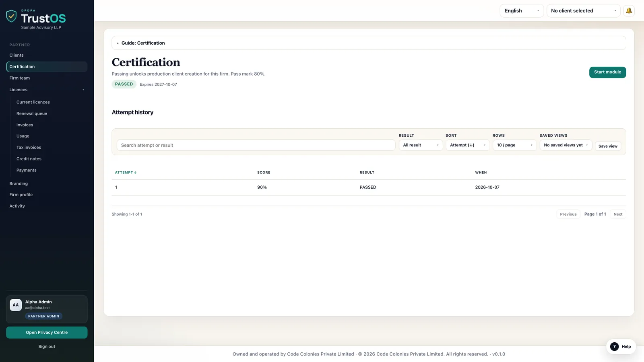Click the PARTNER ADMIN role badge
Viewport: 644px width, 362px height.
tap(43, 316)
